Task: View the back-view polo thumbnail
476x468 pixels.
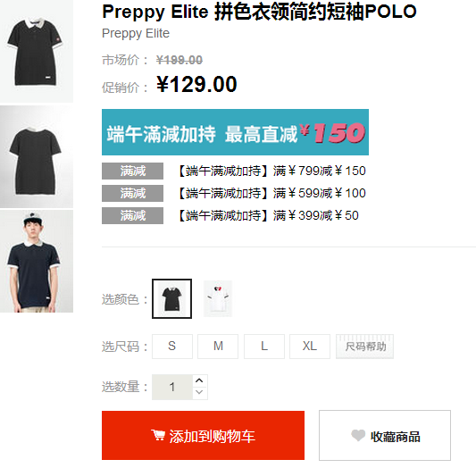Action: (37, 156)
